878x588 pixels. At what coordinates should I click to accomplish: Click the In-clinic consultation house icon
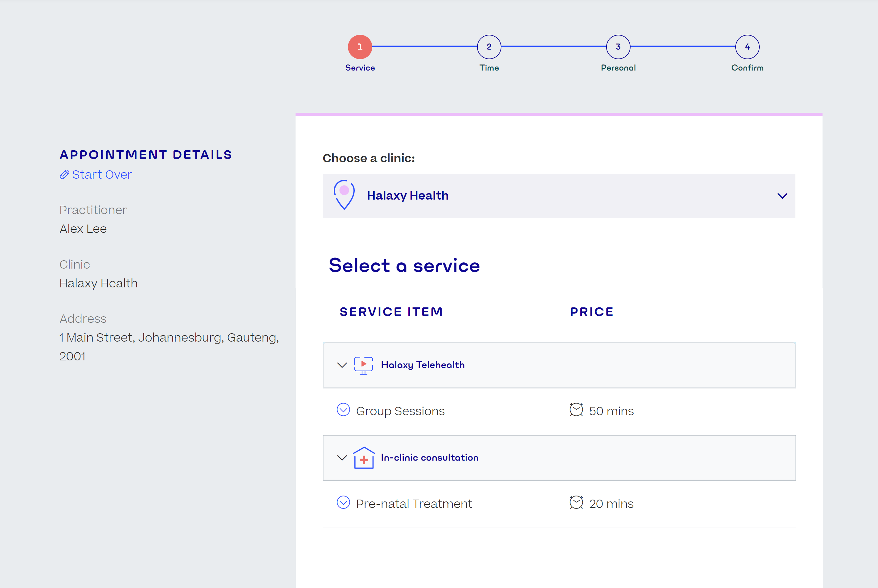coord(364,457)
